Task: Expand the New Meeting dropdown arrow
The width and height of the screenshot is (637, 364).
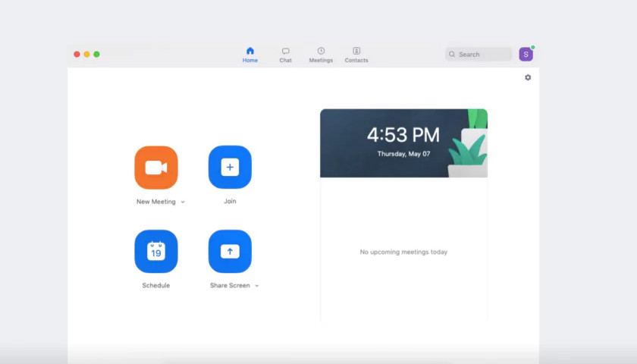Action: (x=183, y=202)
